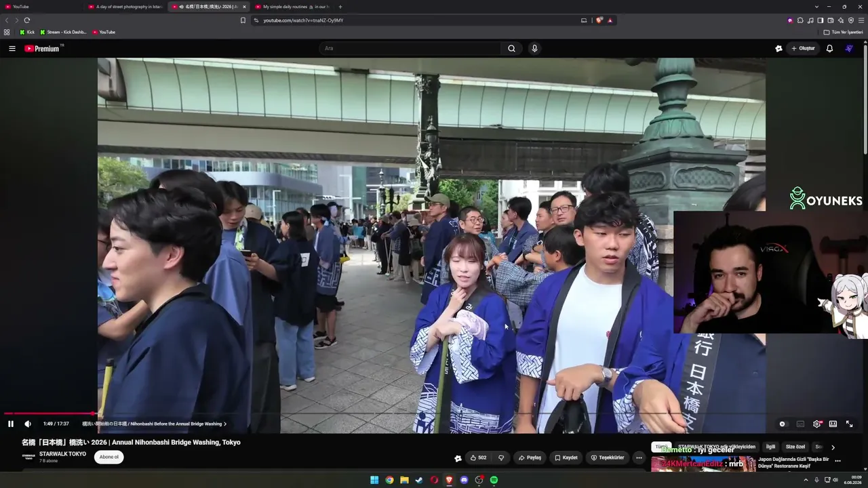The width and height of the screenshot is (868, 488).
Task: Select the İlgili filter chip
Action: (770, 447)
